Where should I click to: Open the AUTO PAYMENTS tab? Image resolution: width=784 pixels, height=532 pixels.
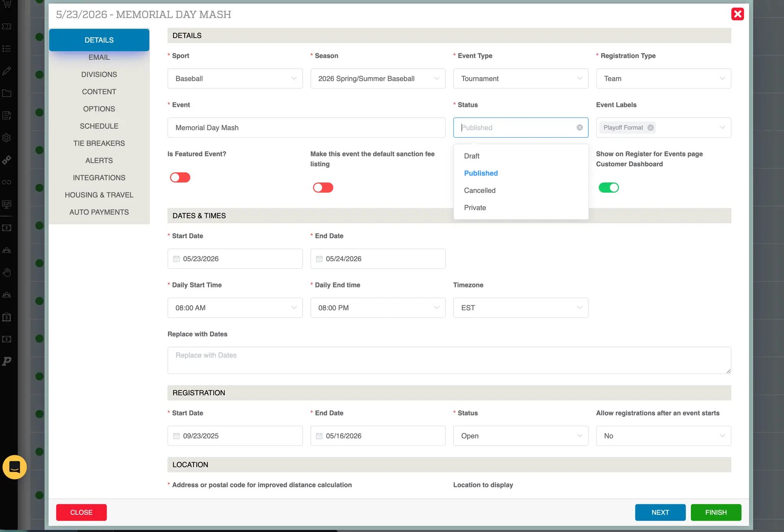99,212
